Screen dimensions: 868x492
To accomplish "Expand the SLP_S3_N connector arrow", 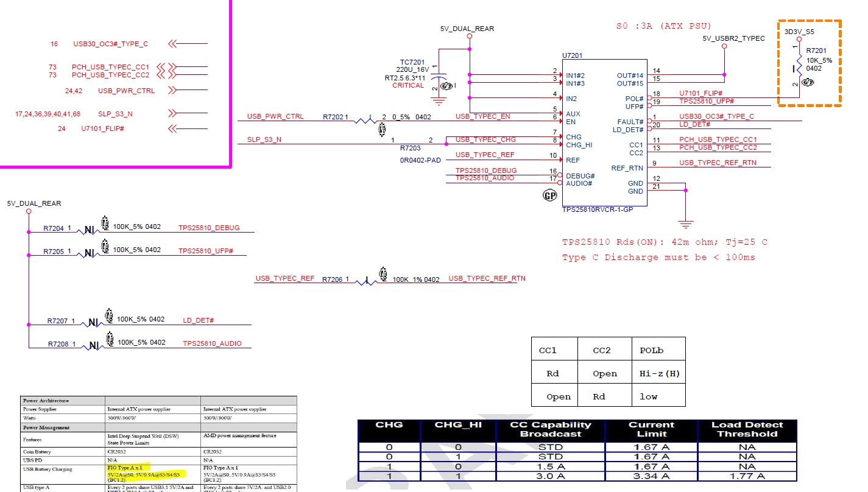I will (172, 113).
